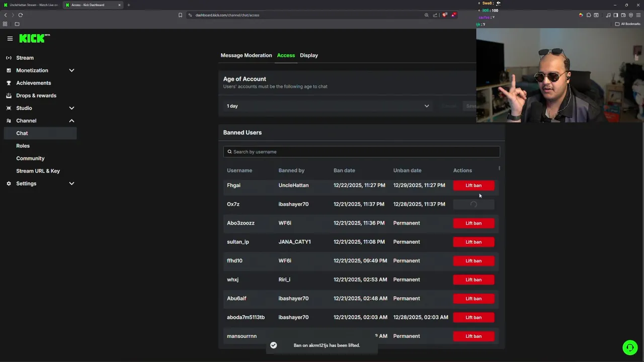
Task: Click username 0x7z in the table
Action: point(233,204)
